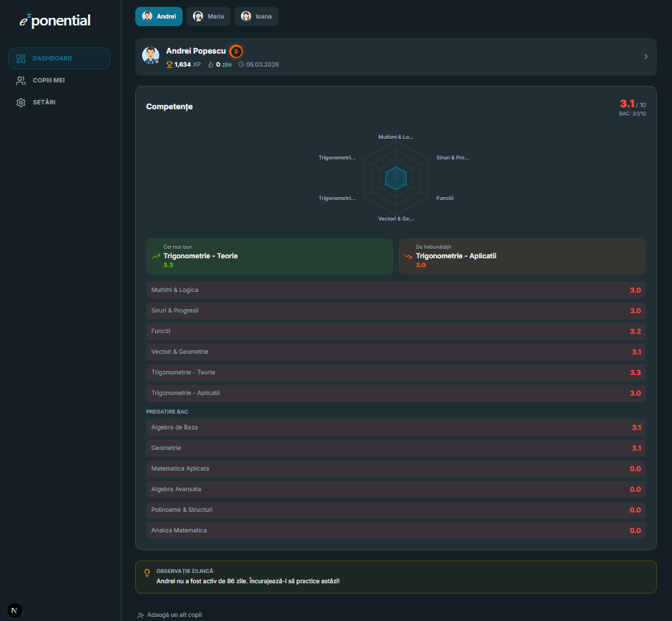Click the competency radar chart
The height and width of the screenshot is (621, 672).
(396, 177)
